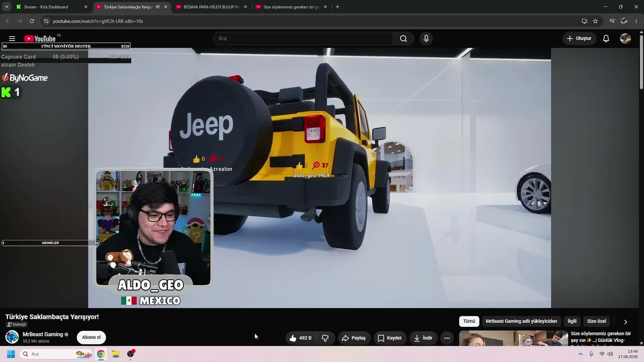
Task: Reload the page with browser refresh icon
Action: click(32, 21)
